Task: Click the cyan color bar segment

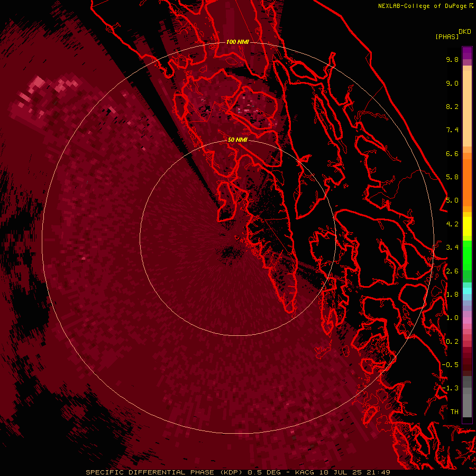Action: pyautogui.click(x=467, y=290)
